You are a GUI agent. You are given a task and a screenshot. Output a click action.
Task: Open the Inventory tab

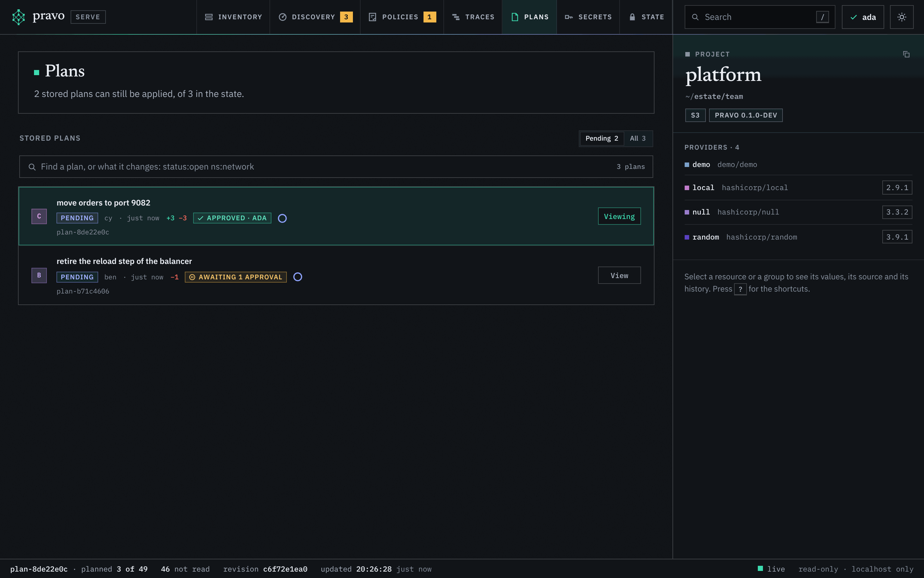click(x=233, y=17)
